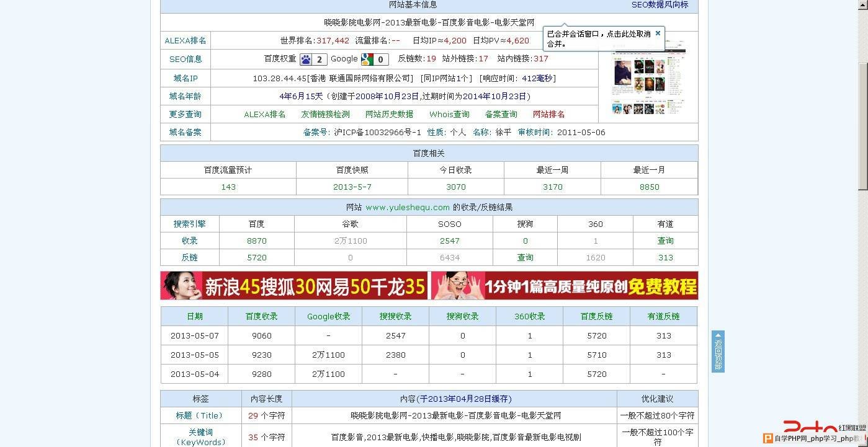
Task: Click the 9230 百度收录 value
Action: click(x=262, y=355)
